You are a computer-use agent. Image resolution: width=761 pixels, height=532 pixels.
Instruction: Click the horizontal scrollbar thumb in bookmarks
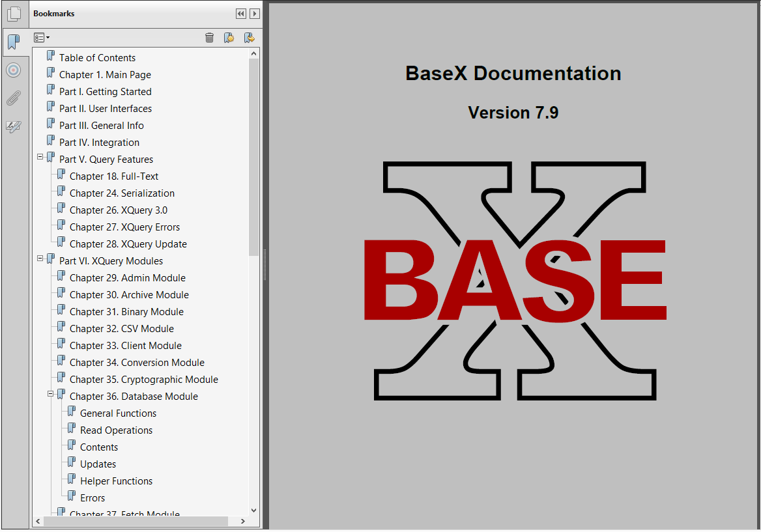136,522
